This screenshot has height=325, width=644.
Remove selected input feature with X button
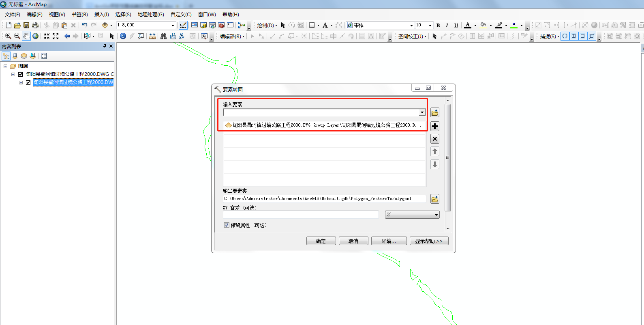(x=435, y=139)
